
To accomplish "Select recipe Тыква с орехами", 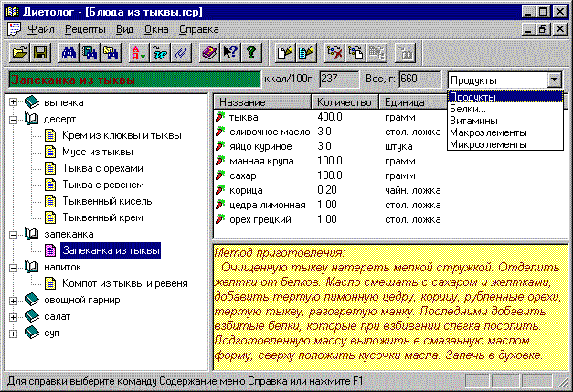I will pyautogui.click(x=102, y=168).
